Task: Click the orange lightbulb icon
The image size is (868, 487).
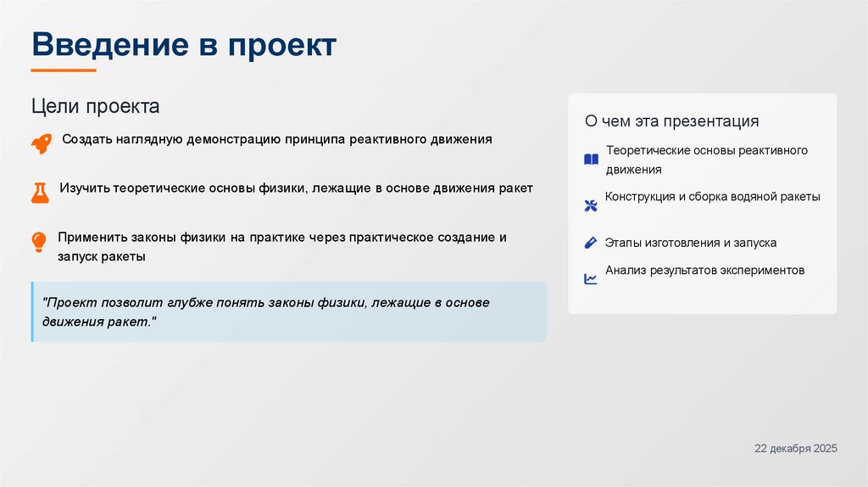Action: [x=39, y=242]
